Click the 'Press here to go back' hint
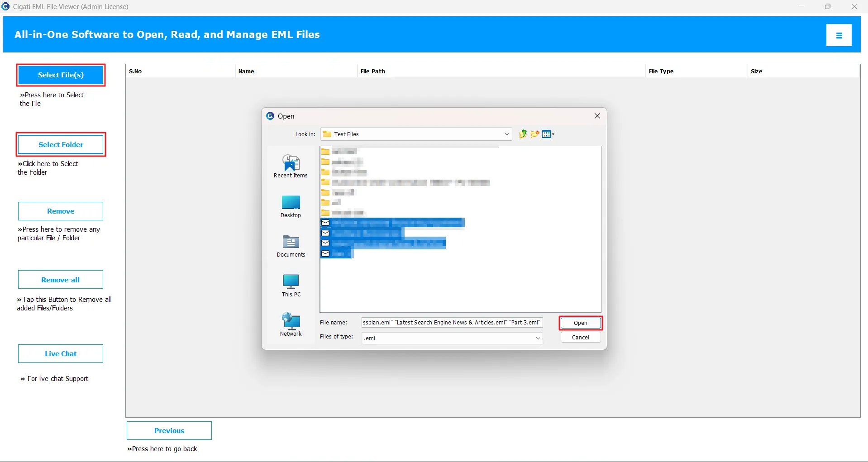868x462 pixels. [162, 449]
